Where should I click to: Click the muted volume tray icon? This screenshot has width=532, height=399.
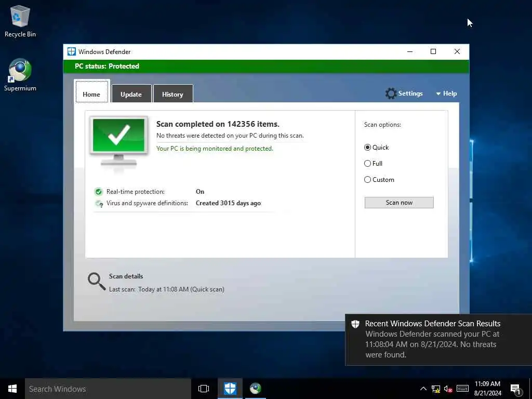pos(448,389)
